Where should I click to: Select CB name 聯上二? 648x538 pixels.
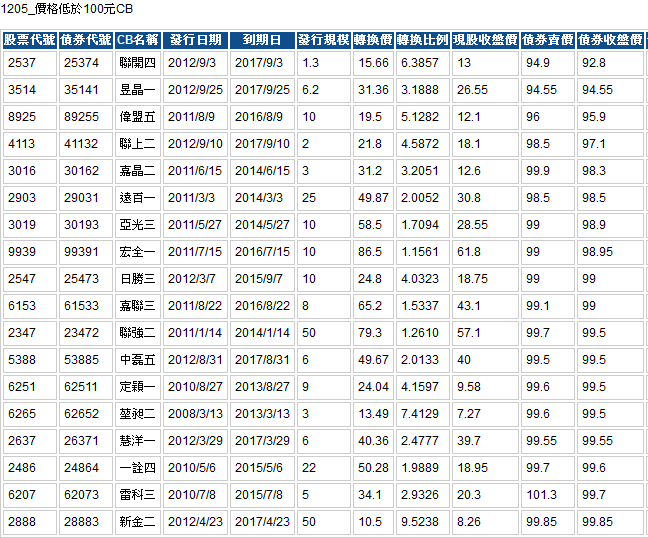tap(138, 144)
